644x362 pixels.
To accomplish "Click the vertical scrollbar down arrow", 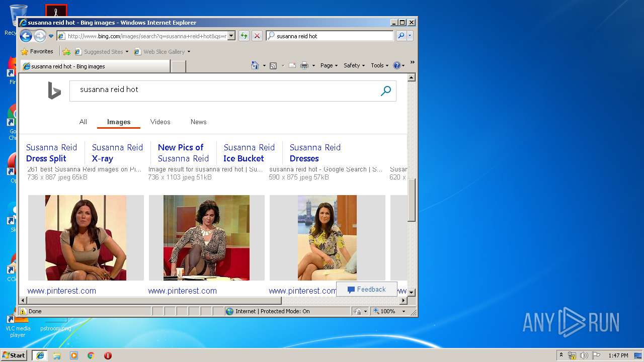I will click(411, 292).
